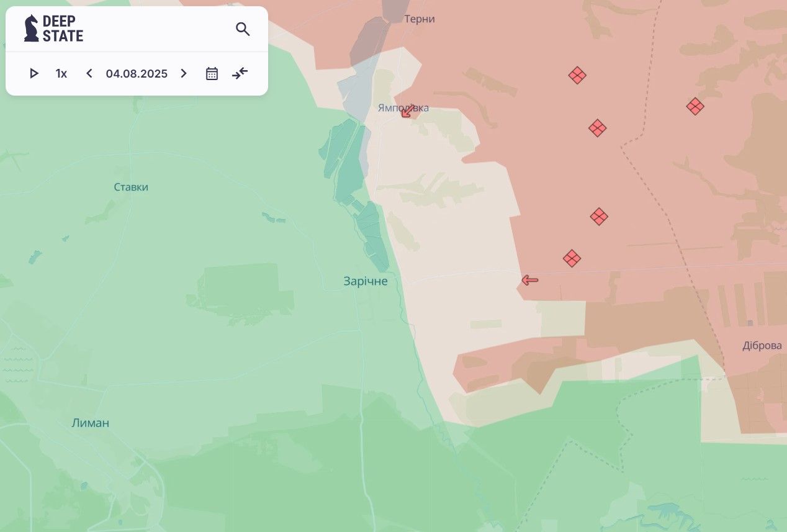Click the red arrow east of Зарічне
This screenshot has width=787, height=532.
[x=529, y=281]
